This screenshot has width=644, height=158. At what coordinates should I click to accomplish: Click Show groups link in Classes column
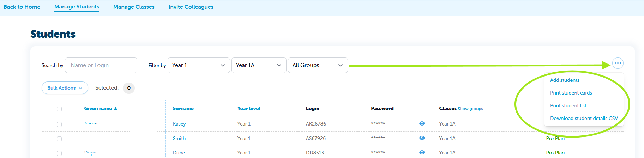point(470,109)
